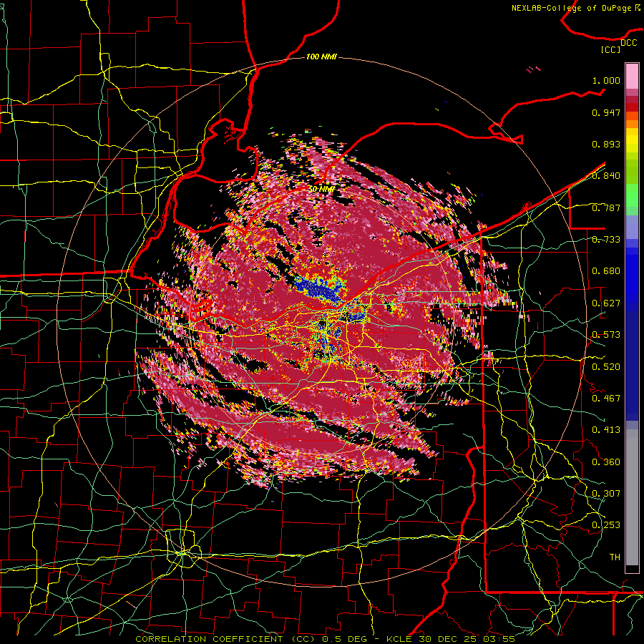Click the 0.840 legend value
The width and height of the screenshot is (644, 644).
pos(606,176)
